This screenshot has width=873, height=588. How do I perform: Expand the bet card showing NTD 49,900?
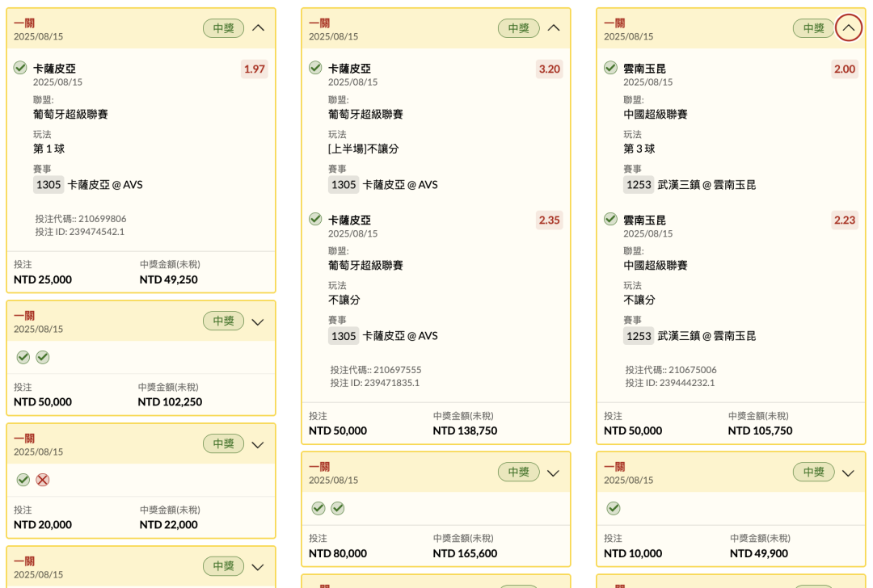click(848, 472)
